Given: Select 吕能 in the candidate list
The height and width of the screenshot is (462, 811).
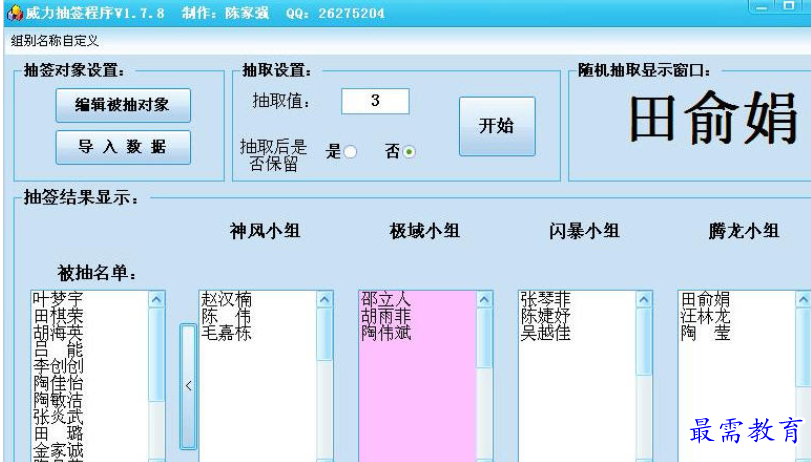Looking at the screenshot, I should [58, 349].
